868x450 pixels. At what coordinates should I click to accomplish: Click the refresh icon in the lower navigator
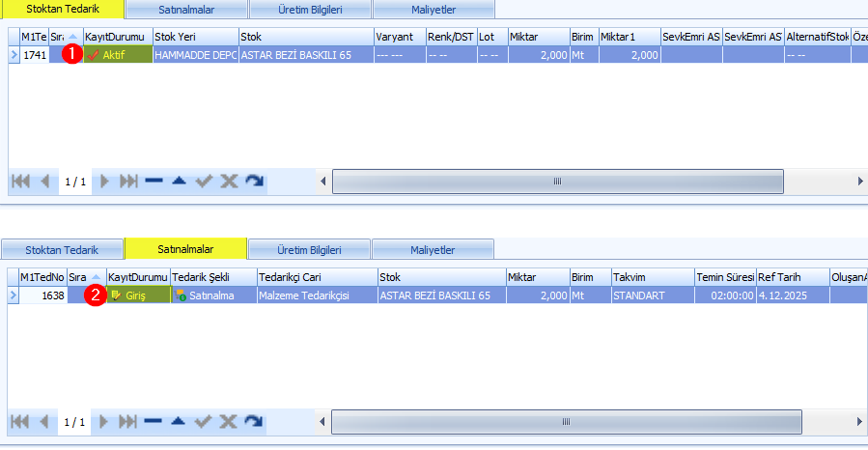pyautogui.click(x=253, y=422)
